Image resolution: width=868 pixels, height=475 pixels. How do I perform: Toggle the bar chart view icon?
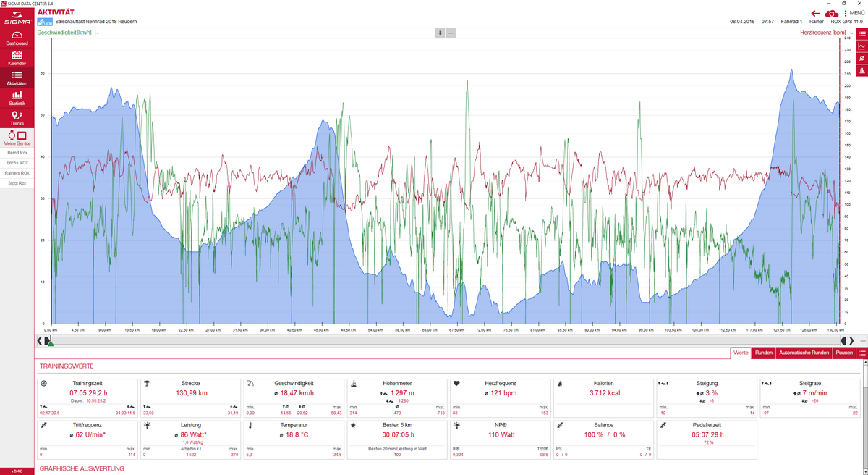[x=861, y=70]
